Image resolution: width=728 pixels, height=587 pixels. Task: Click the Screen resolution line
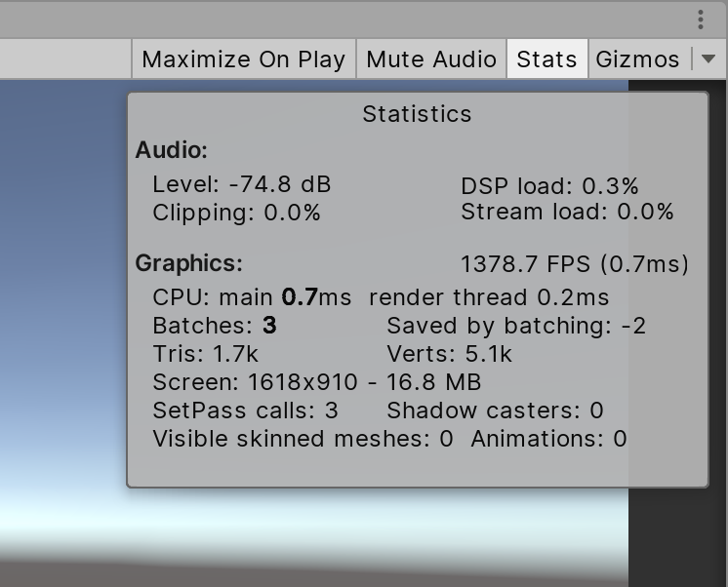tap(316, 382)
